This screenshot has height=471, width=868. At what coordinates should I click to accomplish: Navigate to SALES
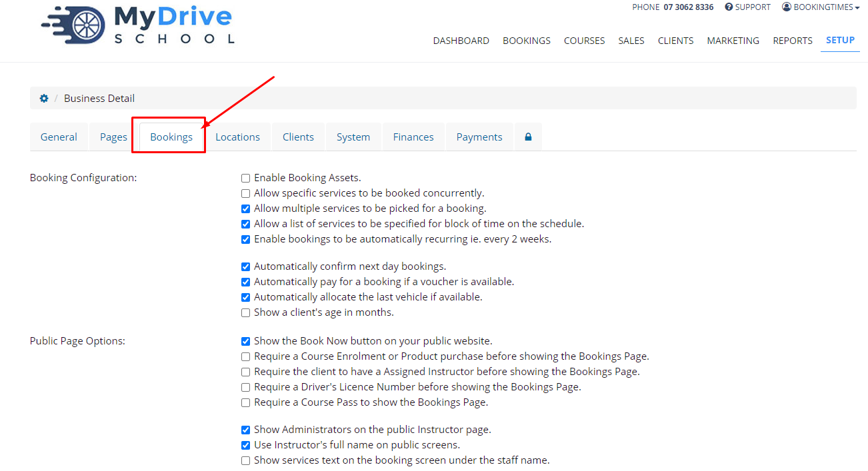click(631, 41)
